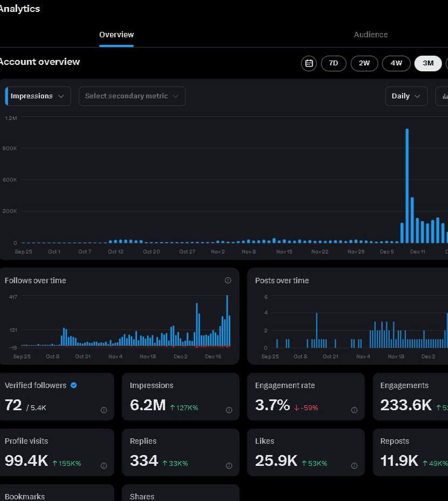Open the Daily granularity dropdown
This screenshot has height=501, width=448.
click(x=406, y=96)
